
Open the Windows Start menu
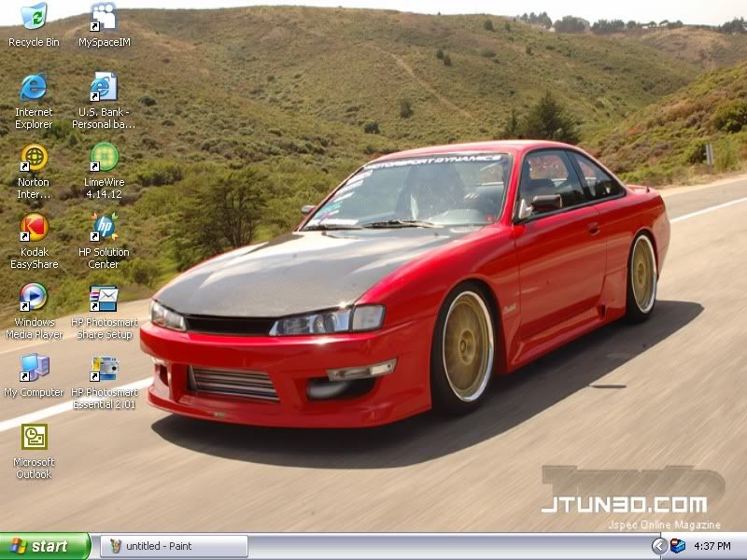point(44,546)
